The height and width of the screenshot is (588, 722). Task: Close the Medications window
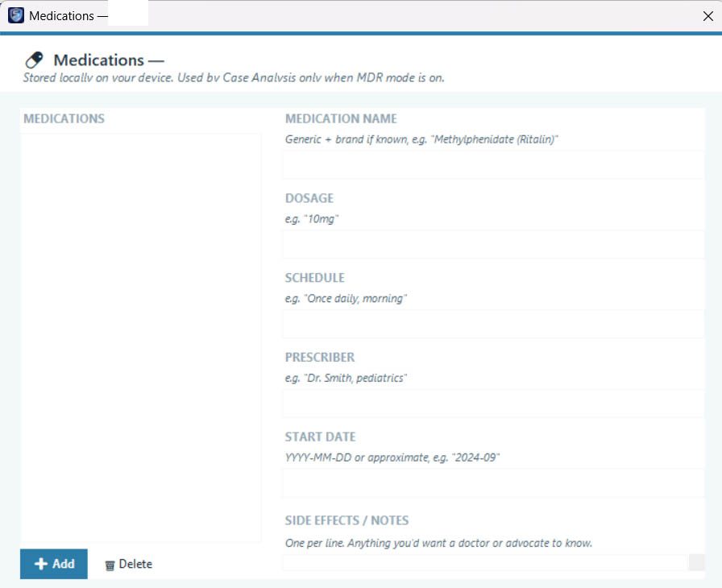(708, 16)
